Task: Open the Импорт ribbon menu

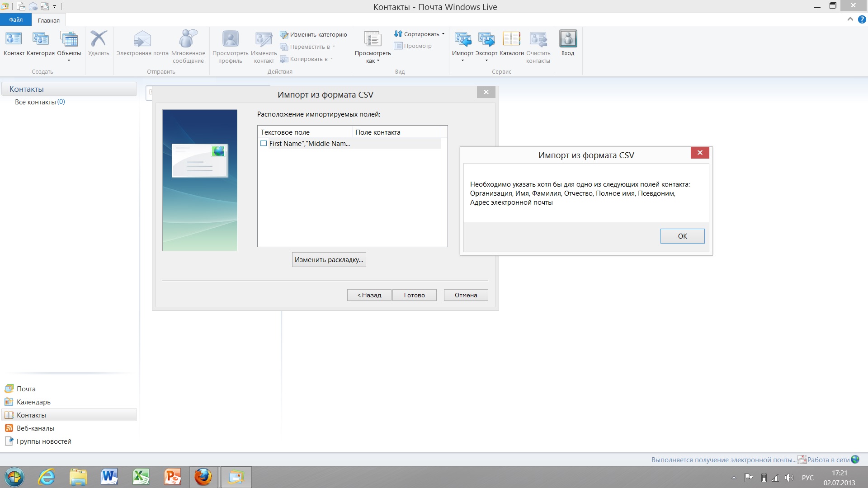Action: [462, 46]
